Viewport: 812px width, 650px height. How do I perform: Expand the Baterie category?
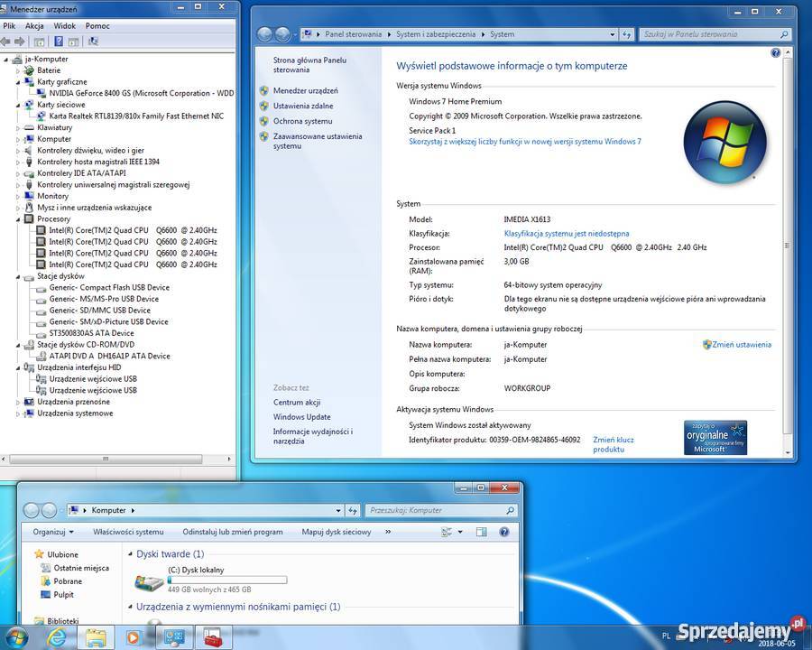(18, 71)
